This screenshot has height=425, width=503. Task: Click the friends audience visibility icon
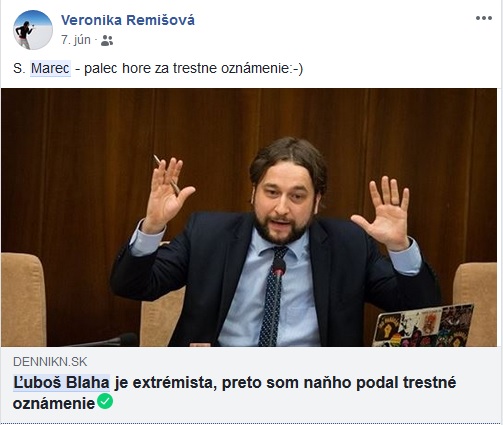[107, 41]
